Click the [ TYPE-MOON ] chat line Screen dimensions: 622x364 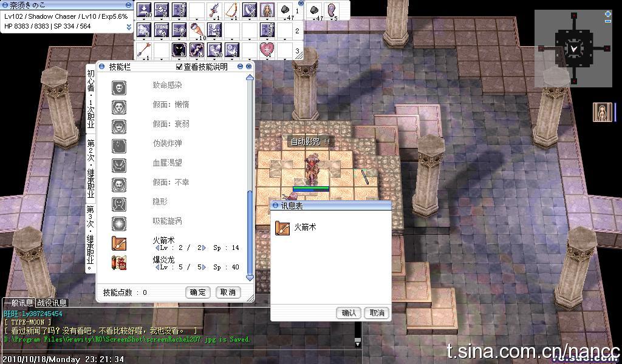[27, 322]
